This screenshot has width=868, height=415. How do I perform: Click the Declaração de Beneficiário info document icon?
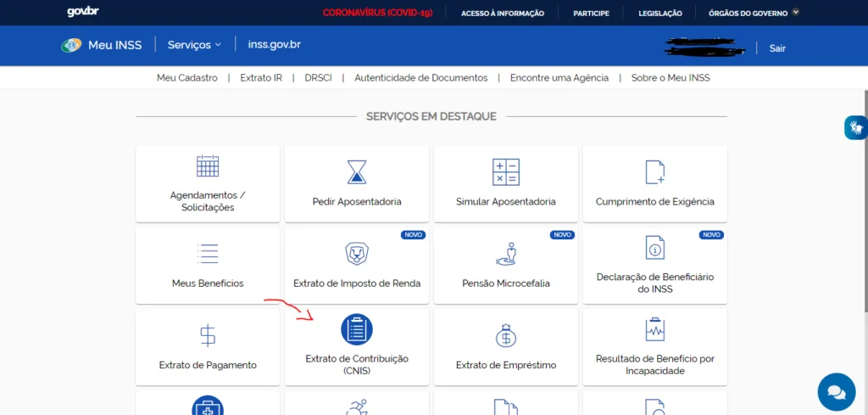point(655,248)
